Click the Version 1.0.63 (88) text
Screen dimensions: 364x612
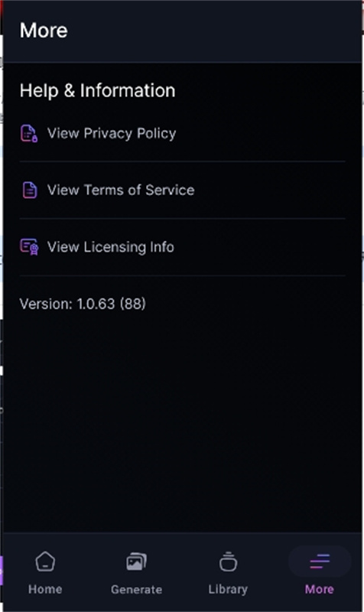(83, 304)
